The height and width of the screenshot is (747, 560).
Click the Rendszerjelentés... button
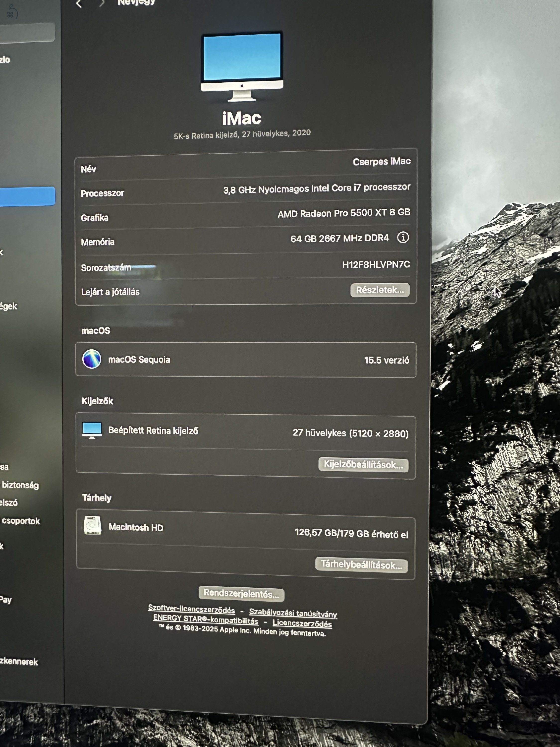(241, 593)
